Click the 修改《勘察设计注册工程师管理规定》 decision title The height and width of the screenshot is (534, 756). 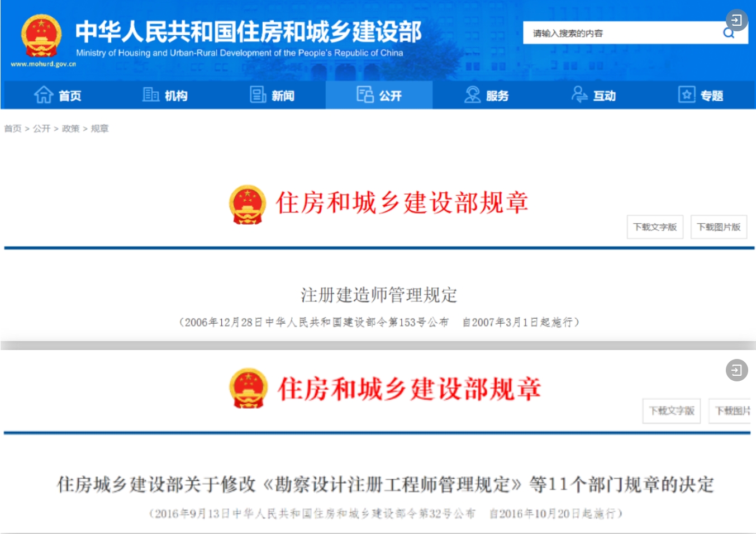coord(386,484)
